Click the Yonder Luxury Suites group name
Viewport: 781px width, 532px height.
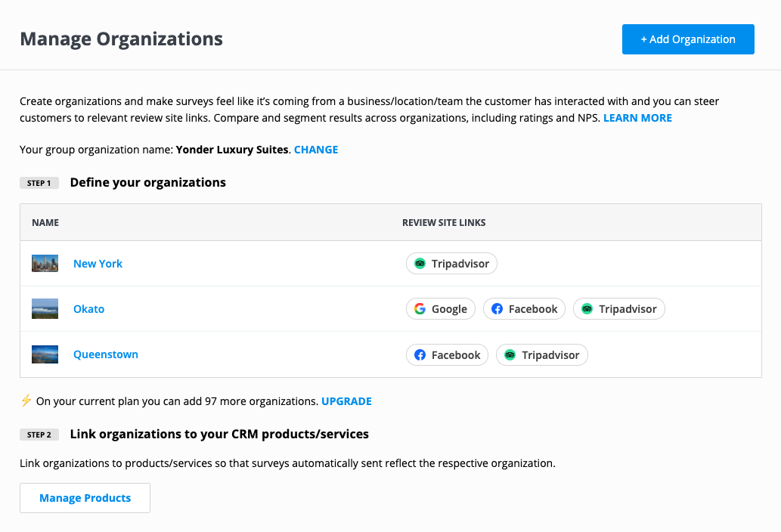pyautogui.click(x=232, y=150)
